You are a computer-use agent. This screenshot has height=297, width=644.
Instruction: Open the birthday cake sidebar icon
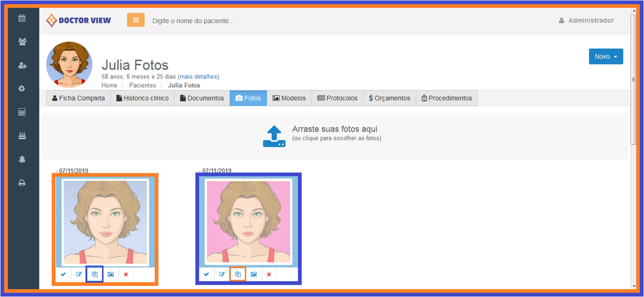coord(22,136)
